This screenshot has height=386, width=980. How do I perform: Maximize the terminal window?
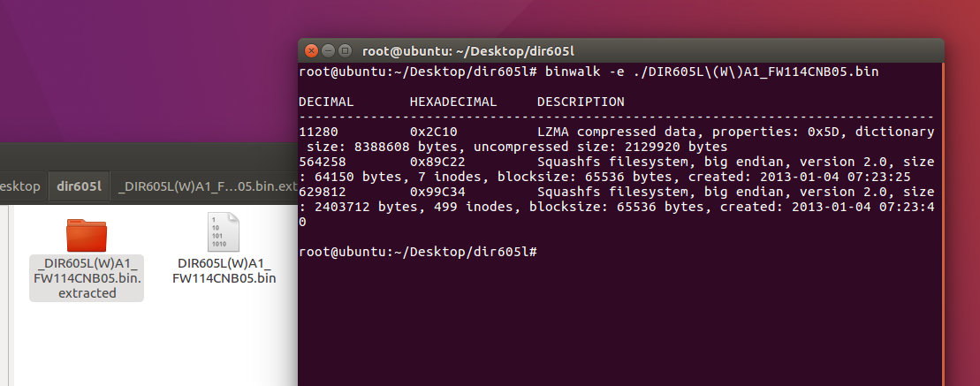pyautogui.click(x=345, y=51)
